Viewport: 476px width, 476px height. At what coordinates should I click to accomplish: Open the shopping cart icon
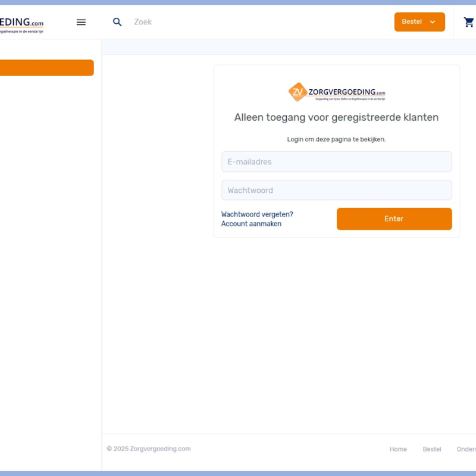point(469,21)
